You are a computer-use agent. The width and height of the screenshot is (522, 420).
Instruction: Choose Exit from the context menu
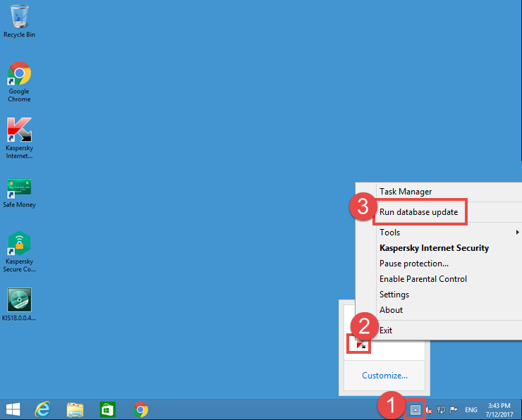439,331
